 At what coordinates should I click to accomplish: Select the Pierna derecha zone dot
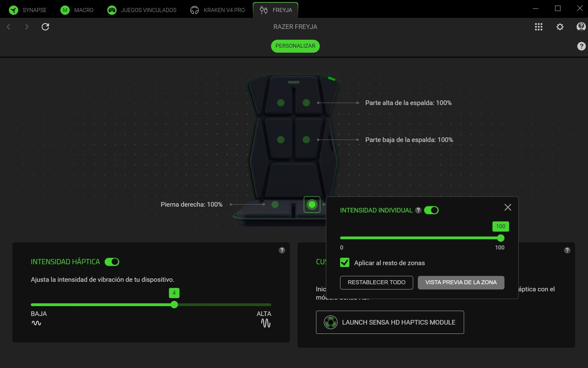tap(275, 205)
